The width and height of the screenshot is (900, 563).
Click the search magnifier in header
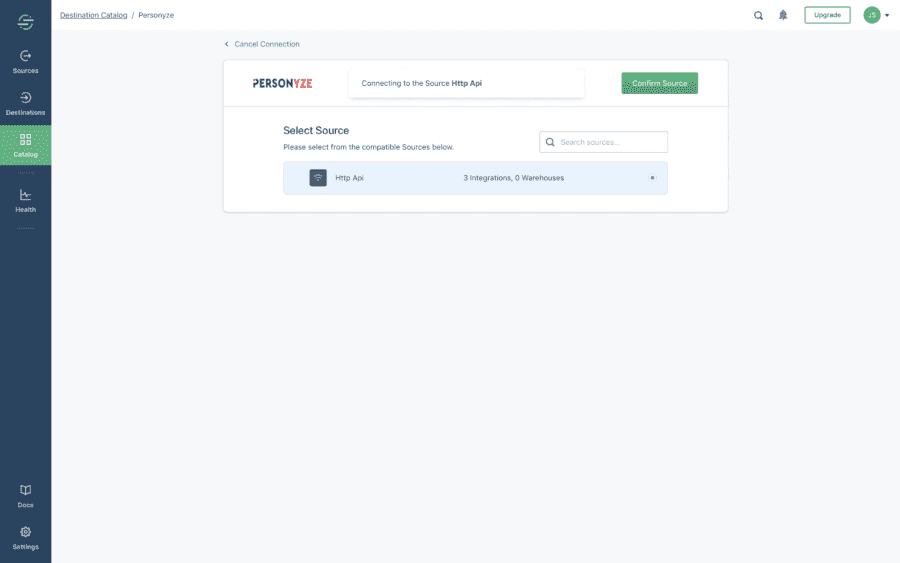coord(758,15)
